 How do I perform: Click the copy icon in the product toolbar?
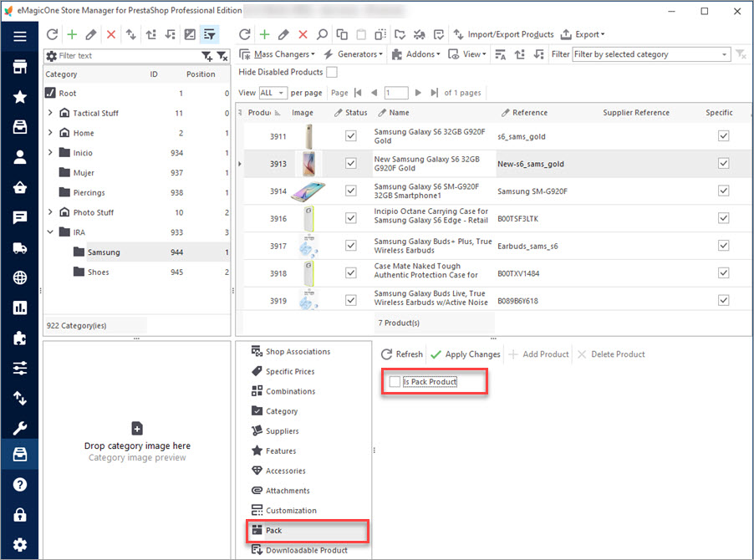[x=342, y=34]
